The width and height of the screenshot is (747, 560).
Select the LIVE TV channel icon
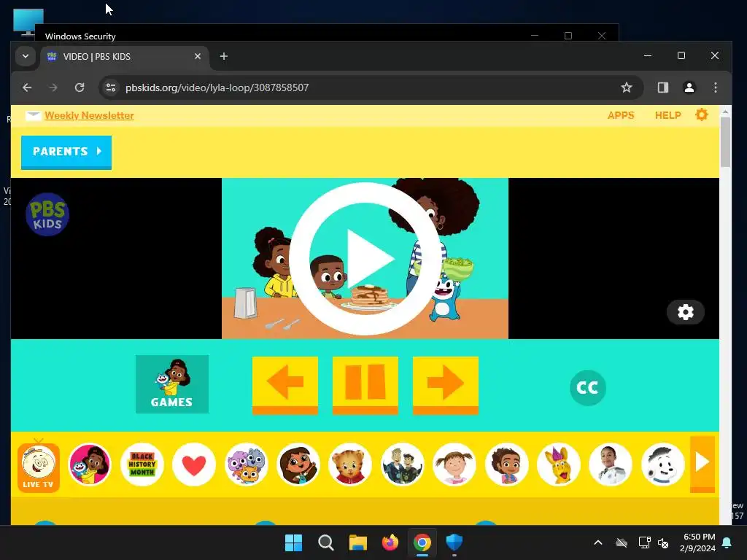pos(39,466)
